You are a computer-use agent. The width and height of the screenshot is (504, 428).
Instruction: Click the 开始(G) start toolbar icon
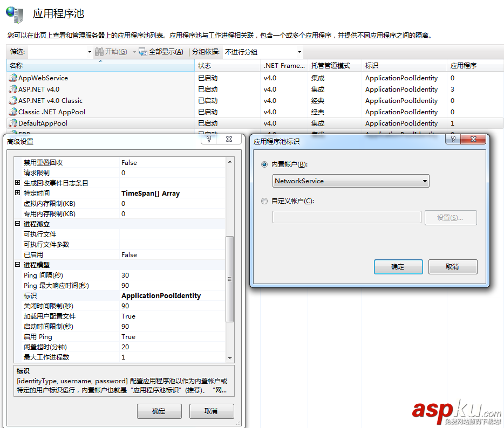click(100, 52)
